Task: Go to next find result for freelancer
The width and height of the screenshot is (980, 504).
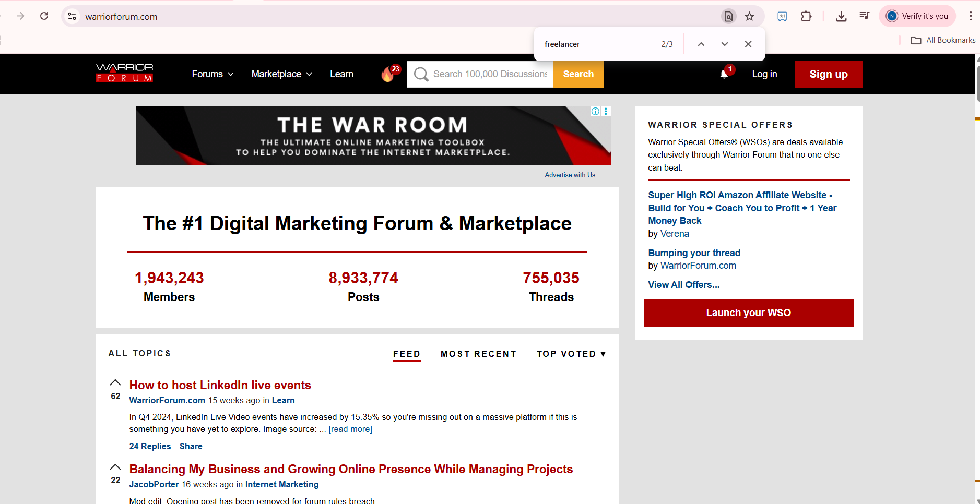Action: pos(725,44)
